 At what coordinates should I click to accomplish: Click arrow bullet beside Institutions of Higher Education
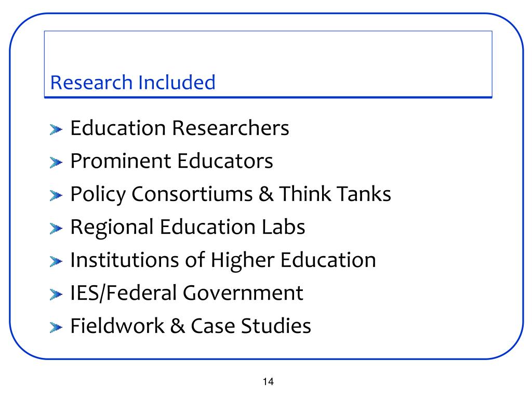(56, 262)
